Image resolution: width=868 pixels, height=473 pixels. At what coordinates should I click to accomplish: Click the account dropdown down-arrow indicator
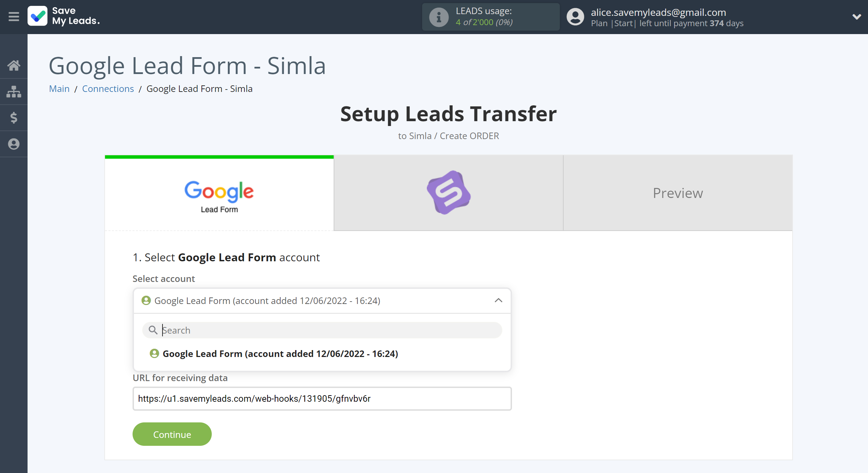[499, 300]
